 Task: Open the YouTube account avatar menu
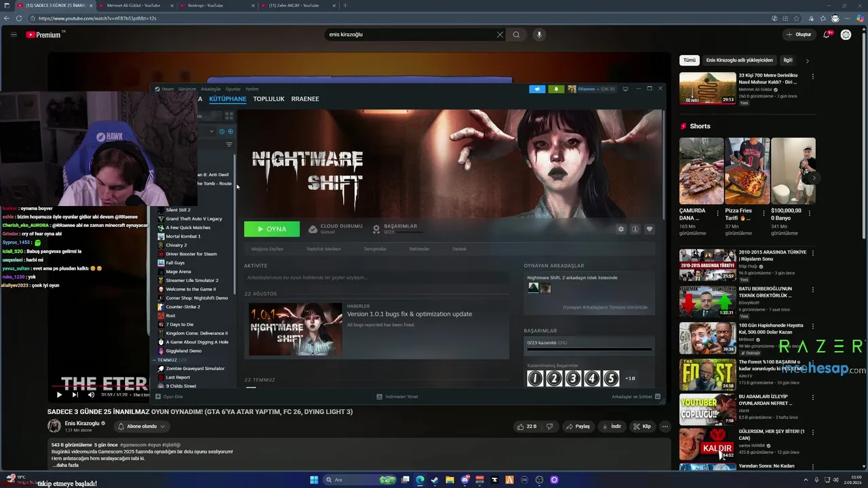(x=846, y=35)
